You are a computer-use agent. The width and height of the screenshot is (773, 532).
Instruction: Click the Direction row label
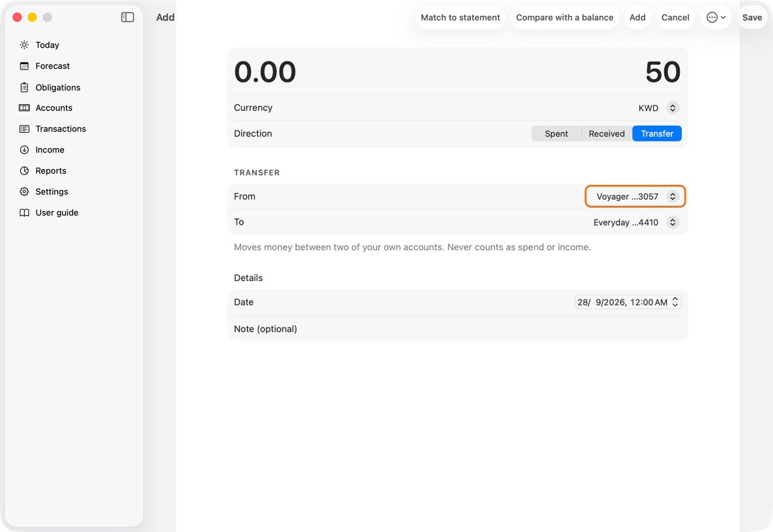(x=253, y=134)
